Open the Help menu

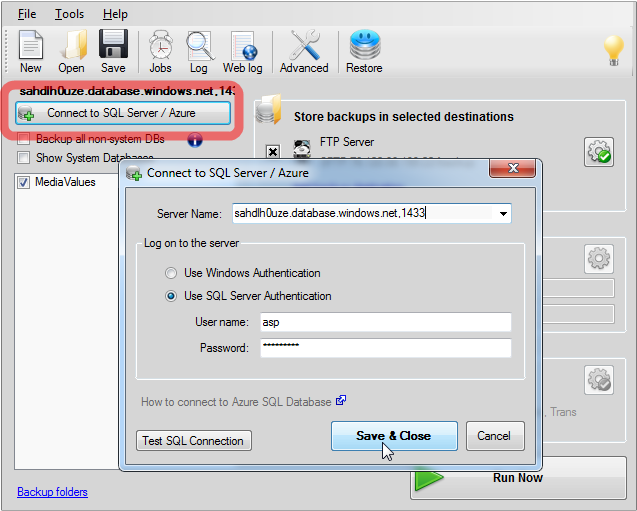pos(115,14)
